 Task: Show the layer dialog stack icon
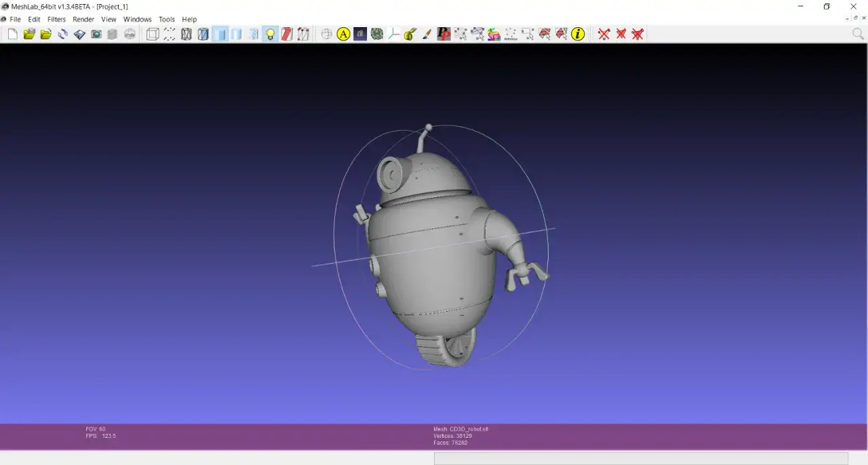[x=113, y=34]
